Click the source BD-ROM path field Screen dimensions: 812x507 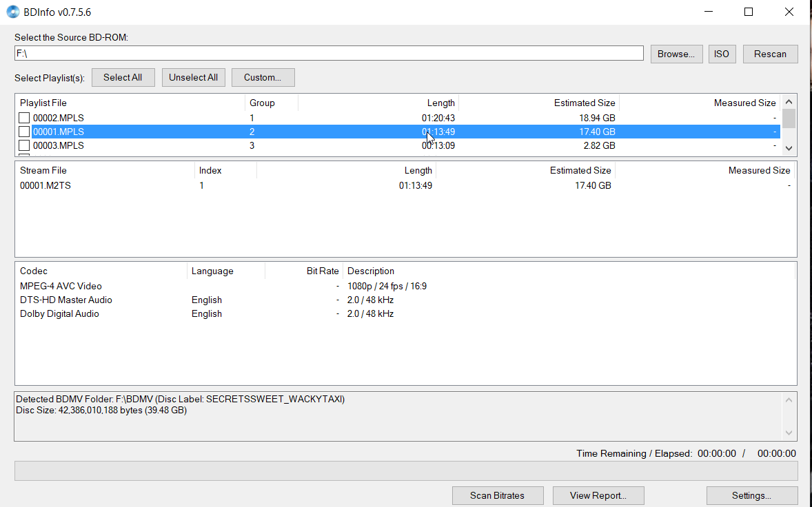coord(329,53)
